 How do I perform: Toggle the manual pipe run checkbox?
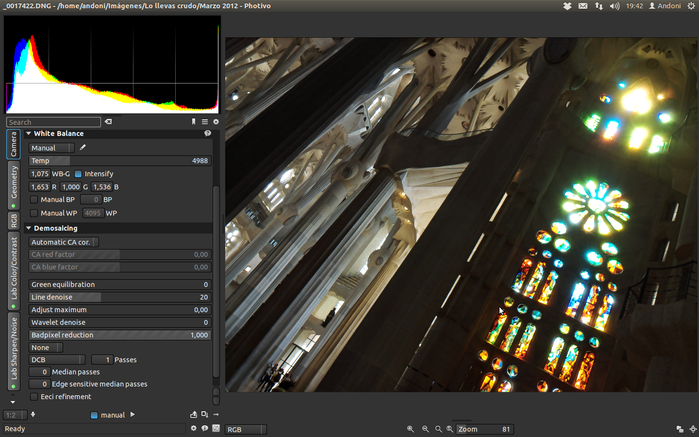tap(94, 415)
